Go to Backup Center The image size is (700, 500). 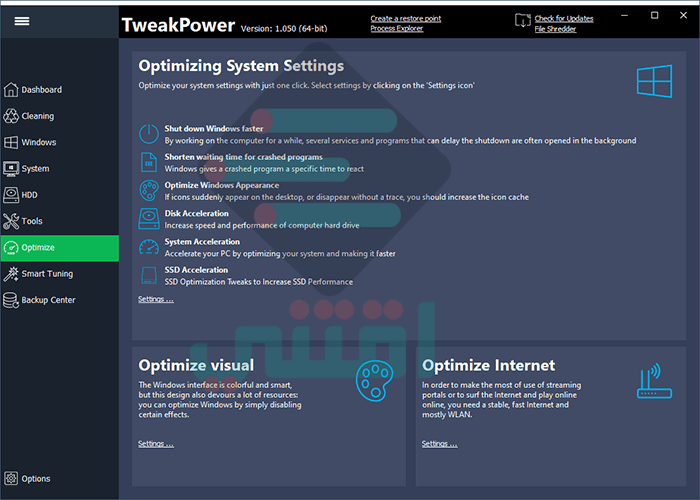click(x=60, y=300)
